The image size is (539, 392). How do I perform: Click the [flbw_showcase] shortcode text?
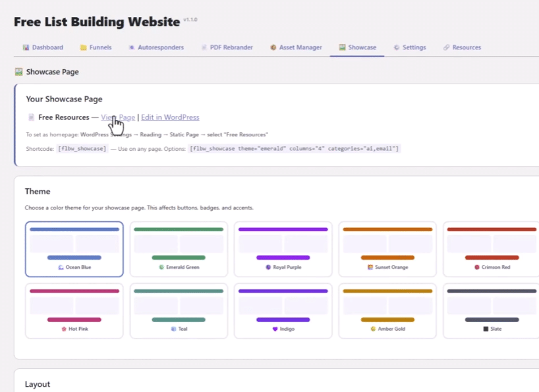pyautogui.click(x=82, y=149)
